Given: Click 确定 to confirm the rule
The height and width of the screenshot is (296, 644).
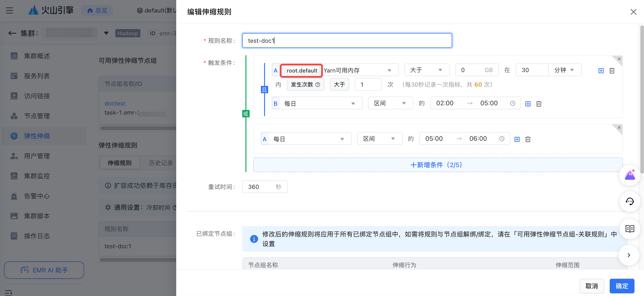Looking at the screenshot, I should pos(622,286).
